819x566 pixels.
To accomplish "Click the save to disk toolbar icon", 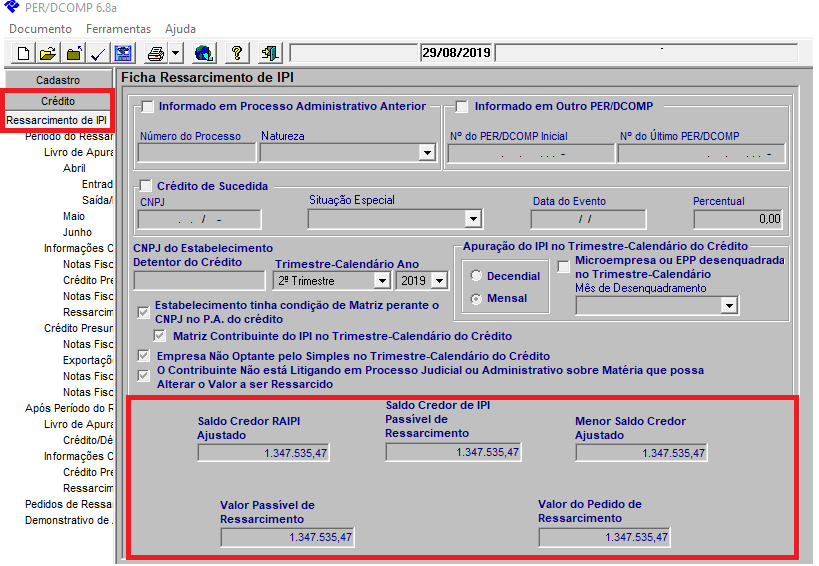I will point(123,53).
